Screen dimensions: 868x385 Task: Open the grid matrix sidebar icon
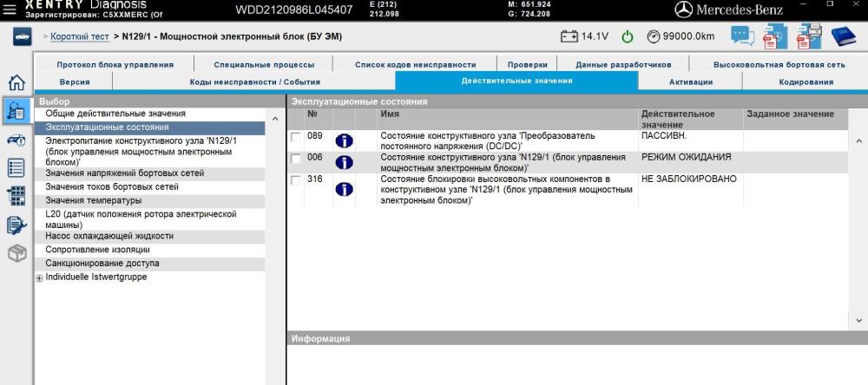pyautogui.click(x=16, y=196)
